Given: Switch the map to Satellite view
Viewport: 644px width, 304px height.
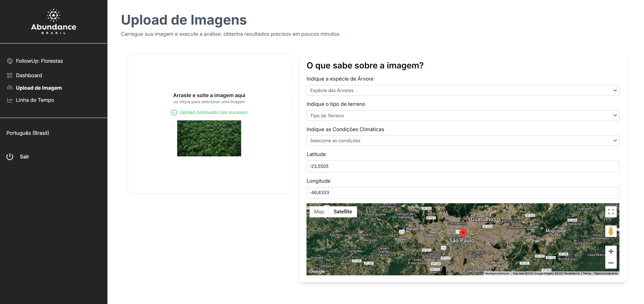Looking at the screenshot, I should point(343,212).
